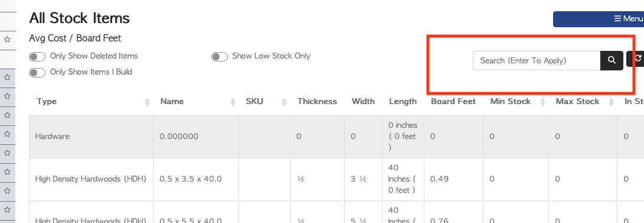The width and height of the screenshot is (644, 223).
Task: Select the 0.5 x 3.5 x 40.0 item name
Action: pyautogui.click(x=191, y=179)
